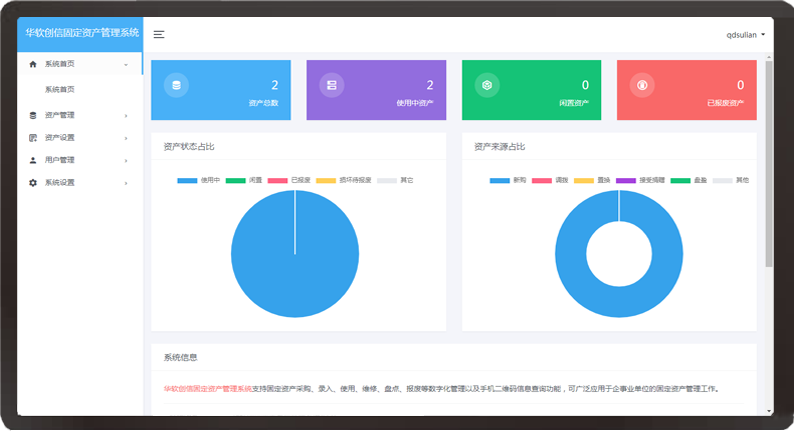Click the 资产状态占比 panel title
Viewport: 794px width, 433px height.
[x=189, y=147]
